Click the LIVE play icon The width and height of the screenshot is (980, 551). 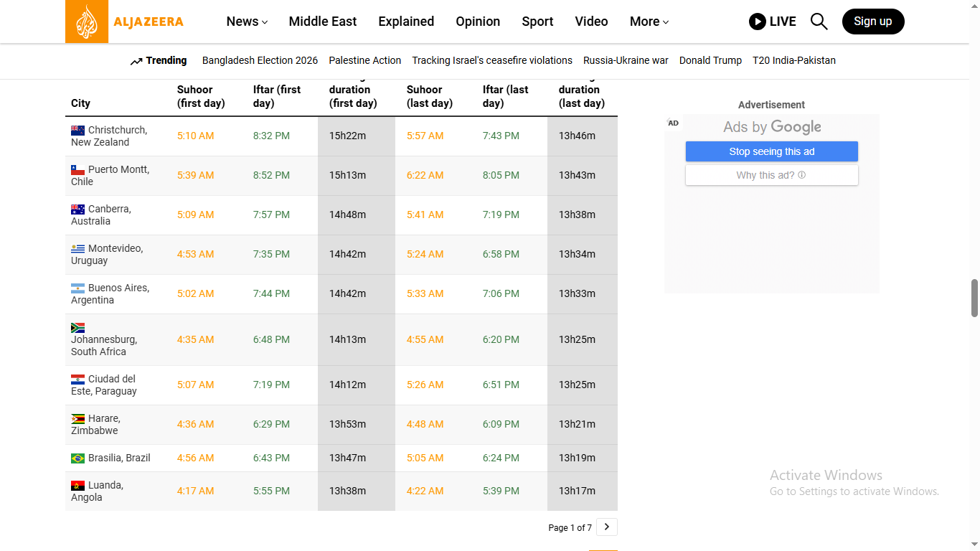point(757,22)
